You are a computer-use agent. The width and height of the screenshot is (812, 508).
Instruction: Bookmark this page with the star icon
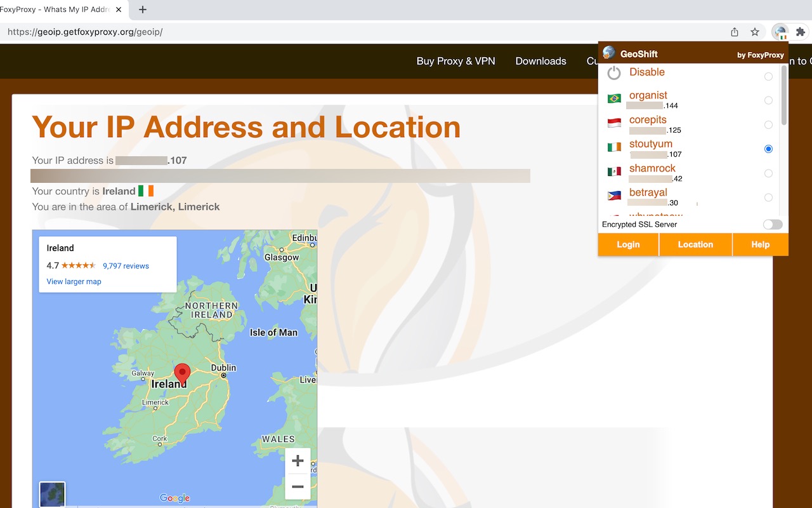755,32
